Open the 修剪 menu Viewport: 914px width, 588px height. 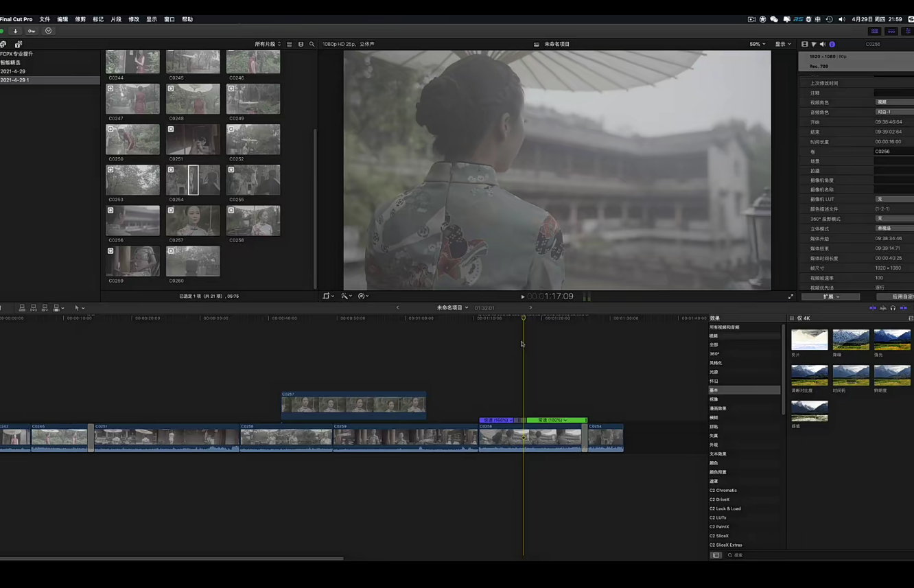point(80,19)
